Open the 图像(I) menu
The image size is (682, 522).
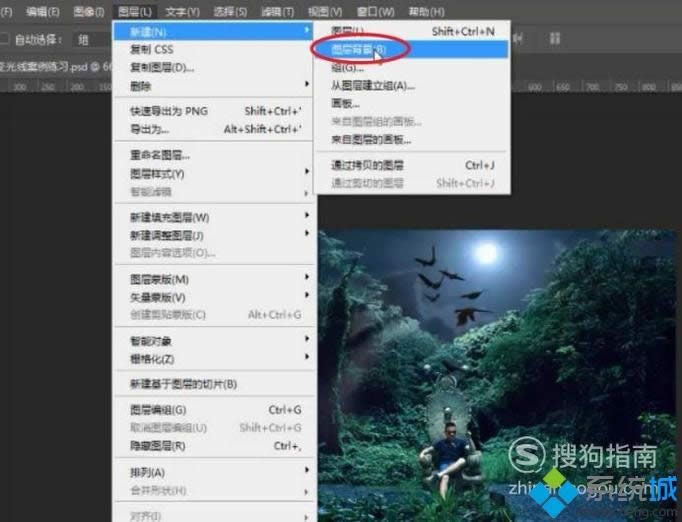click(x=89, y=12)
